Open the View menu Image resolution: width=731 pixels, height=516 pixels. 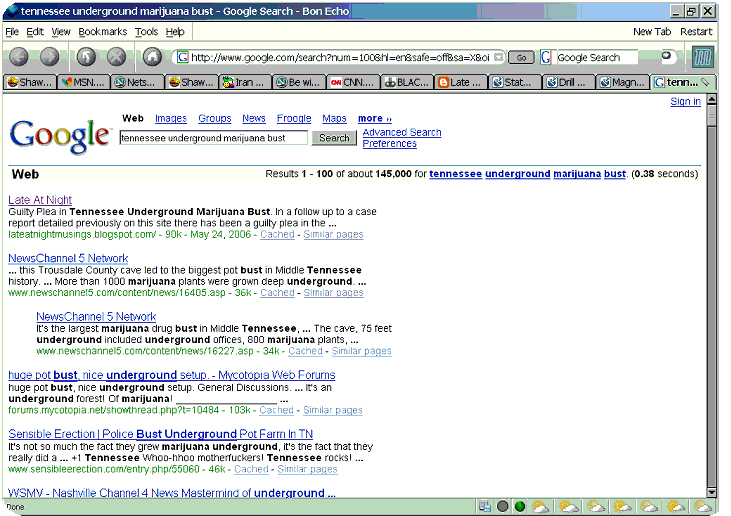click(x=61, y=32)
